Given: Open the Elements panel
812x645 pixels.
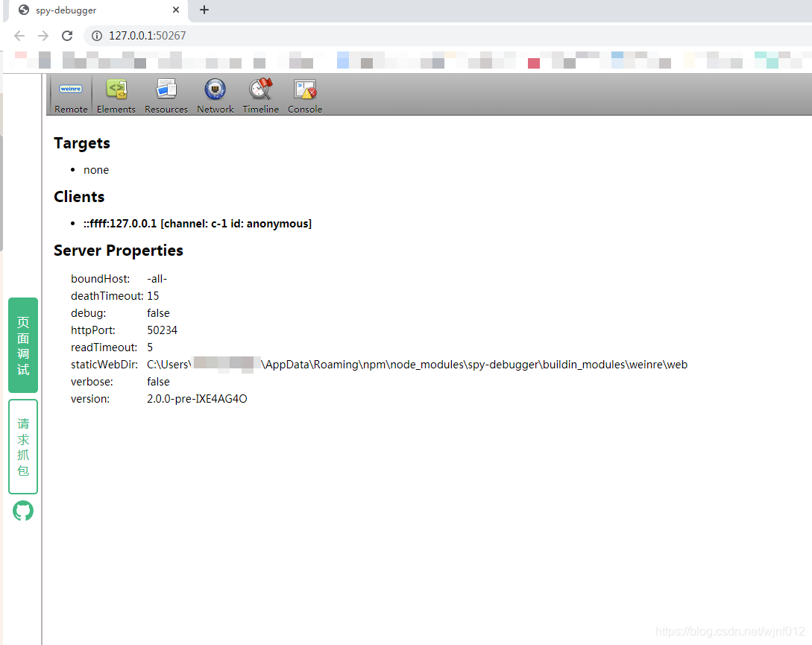Looking at the screenshot, I should point(116,95).
